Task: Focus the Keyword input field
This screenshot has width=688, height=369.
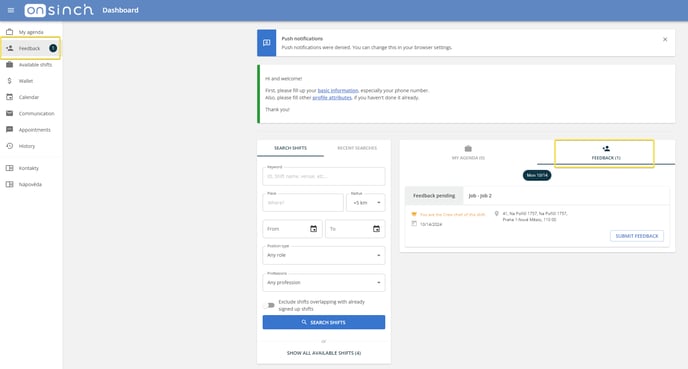Action: [x=324, y=176]
